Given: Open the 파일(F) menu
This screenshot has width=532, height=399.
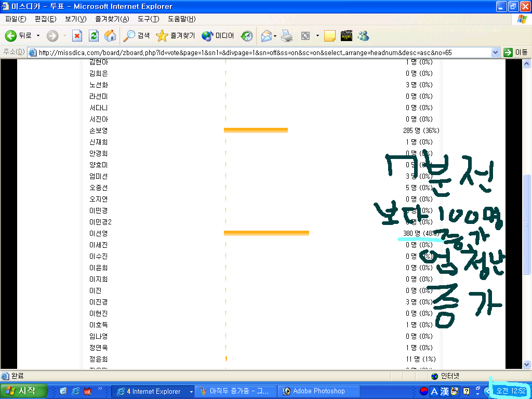Looking at the screenshot, I should (x=16, y=19).
